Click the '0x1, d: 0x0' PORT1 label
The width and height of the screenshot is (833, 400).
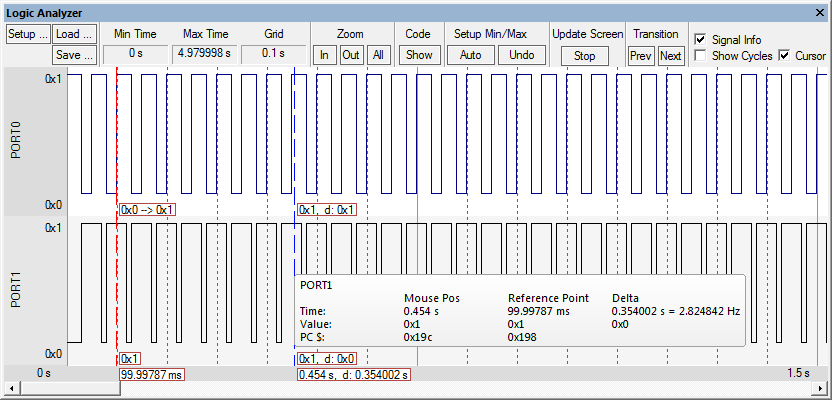pyautogui.click(x=327, y=359)
